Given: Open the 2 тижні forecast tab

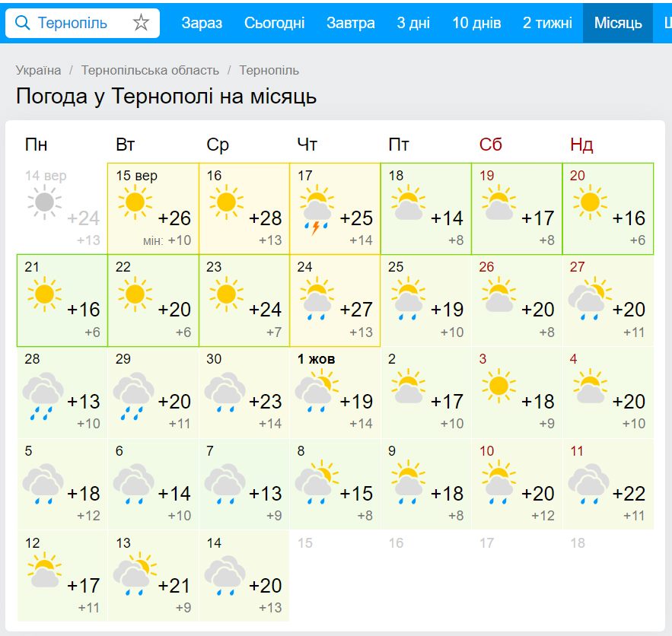Looking at the screenshot, I should tap(547, 23).
